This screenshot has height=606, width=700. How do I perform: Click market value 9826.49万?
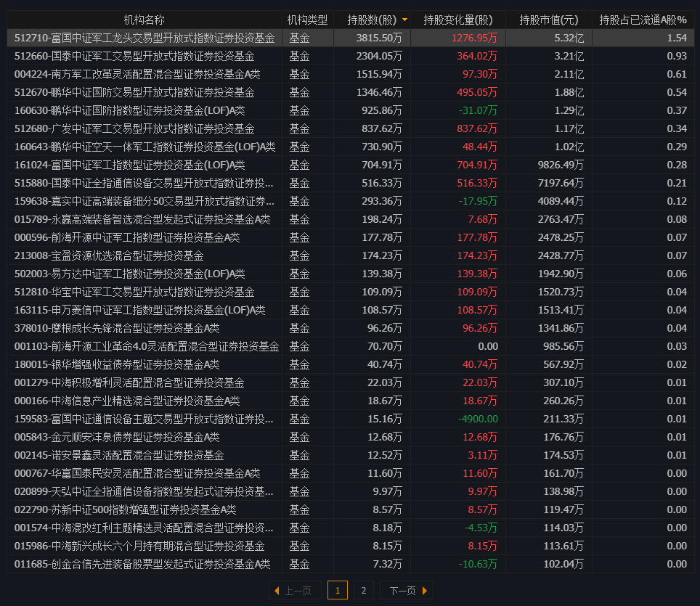[561, 165]
